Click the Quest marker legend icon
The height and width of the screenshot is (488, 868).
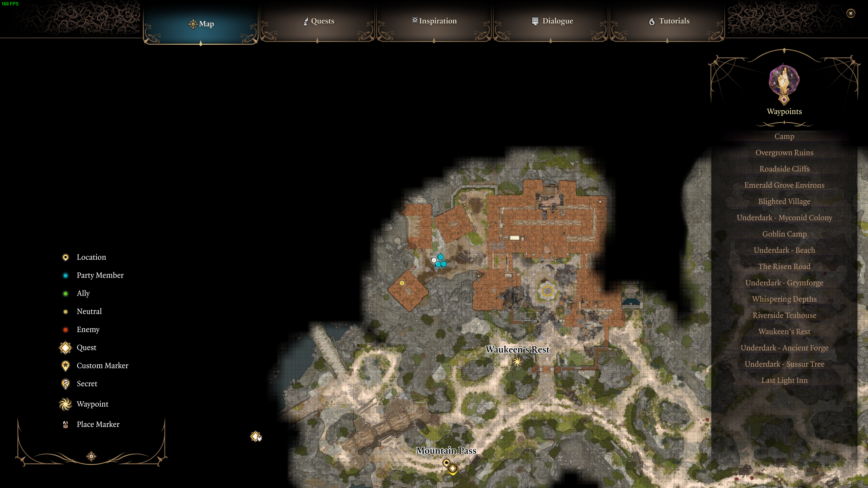tap(65, 347)
